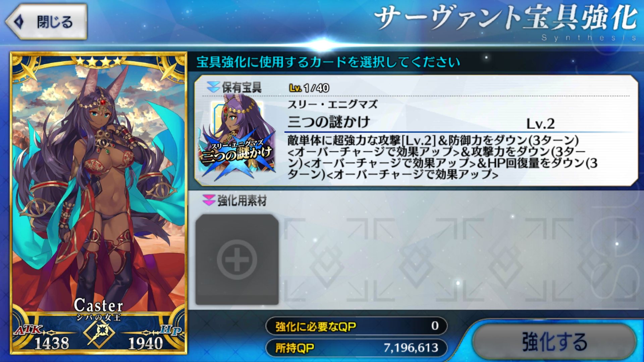Tap the サーヴァント宝具強化 screen title

coord(506,18)
